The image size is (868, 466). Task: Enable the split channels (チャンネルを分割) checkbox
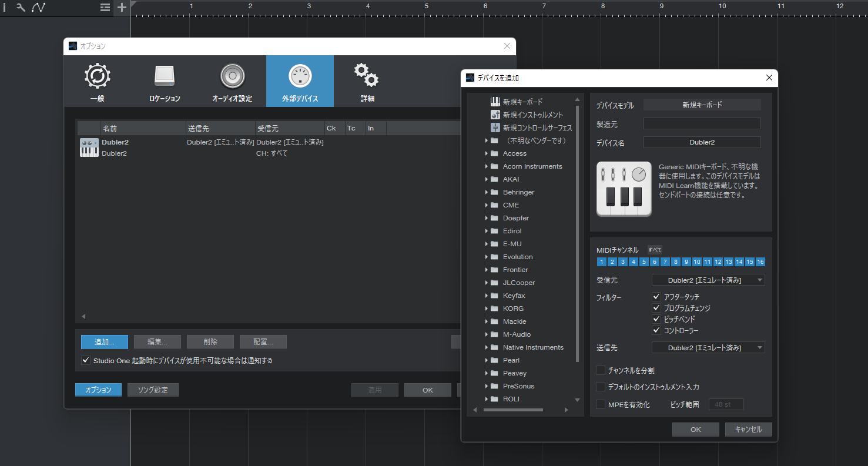click(x=601, y=370)
